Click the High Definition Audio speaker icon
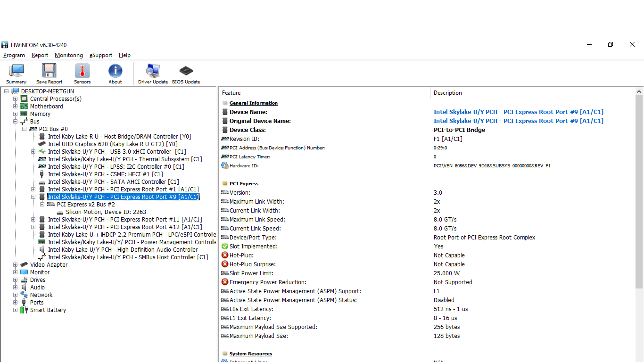Viewport: 644px width, 362px height. [x=42, y=250]
